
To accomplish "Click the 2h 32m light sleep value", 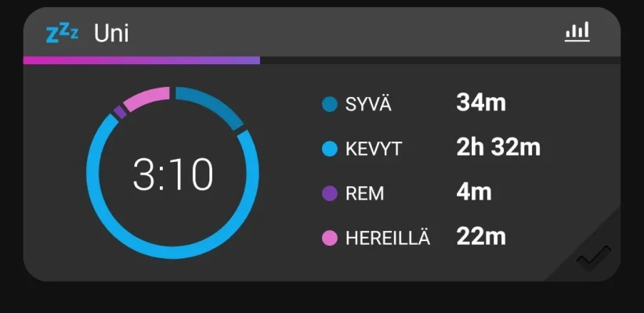I will click(498, 147).
